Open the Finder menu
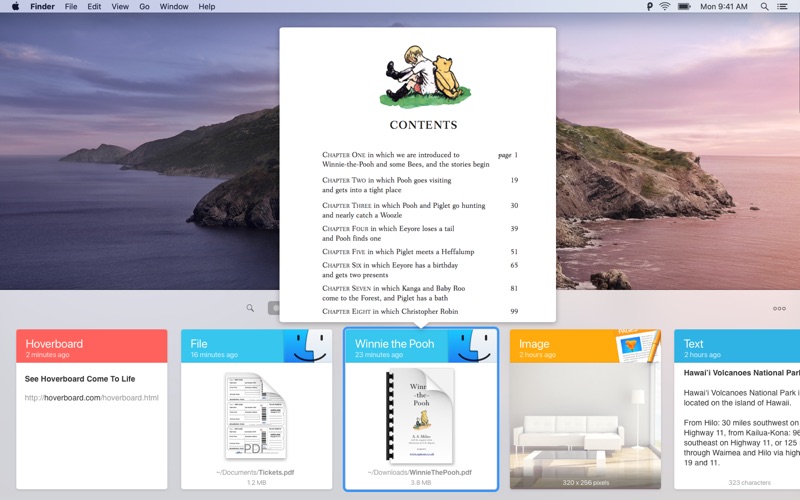Image resolution: width=800 pixels, height=500 pixels. point(42,7)
